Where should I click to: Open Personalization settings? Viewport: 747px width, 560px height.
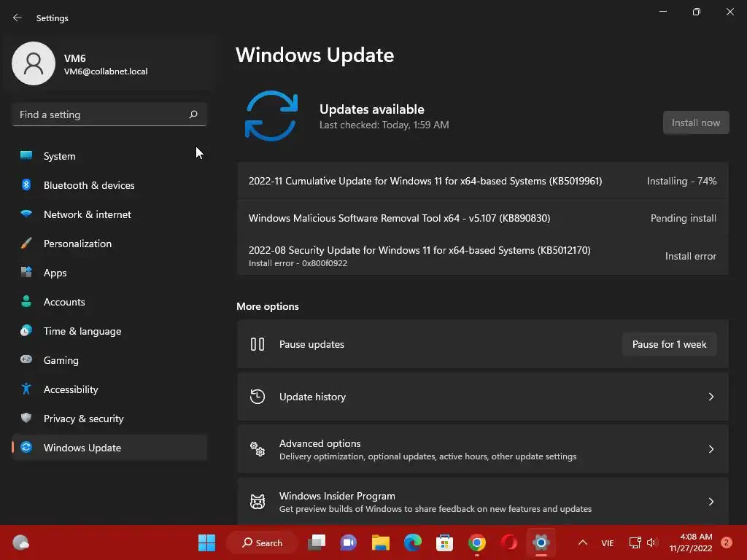pyautogui.click(x=109, y=244)
